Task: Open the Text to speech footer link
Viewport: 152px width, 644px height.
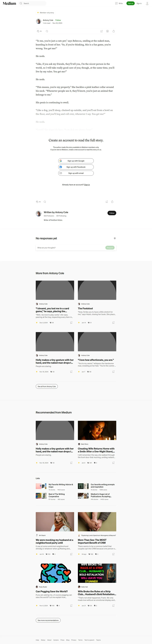Action: (x=89, y=640)
